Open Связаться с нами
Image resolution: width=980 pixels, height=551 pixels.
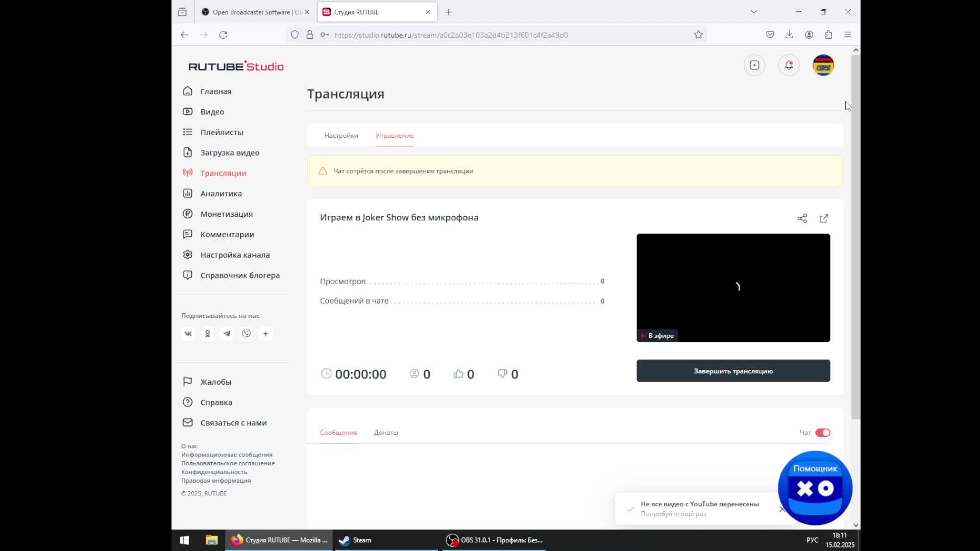(x=225, y=422)
